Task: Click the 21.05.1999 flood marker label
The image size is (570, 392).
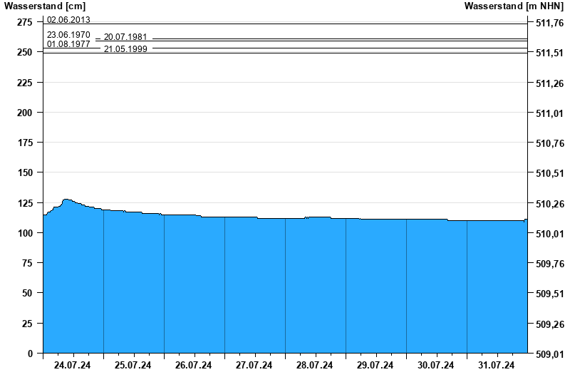Action: click(125, 48)
